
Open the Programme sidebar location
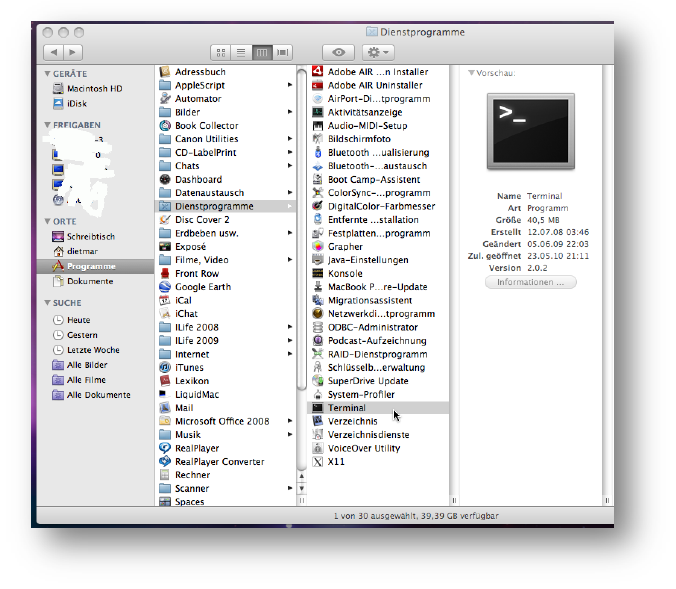95,266
